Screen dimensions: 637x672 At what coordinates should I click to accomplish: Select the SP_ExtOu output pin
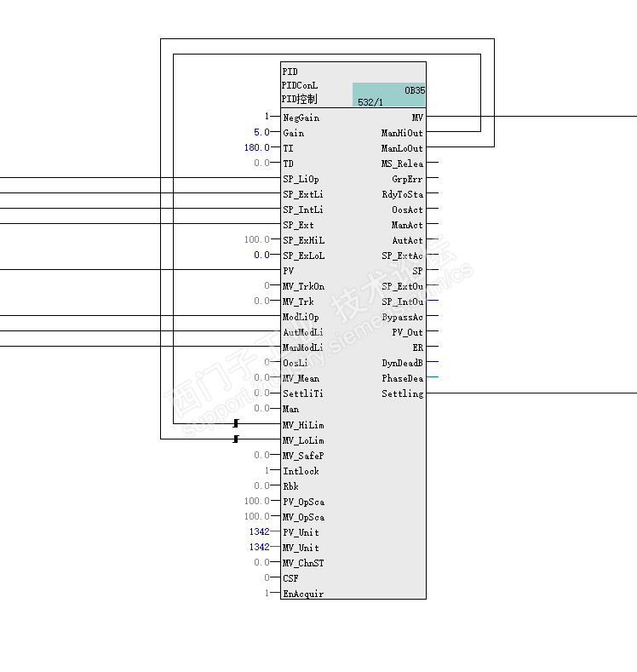tap(402, 286)
